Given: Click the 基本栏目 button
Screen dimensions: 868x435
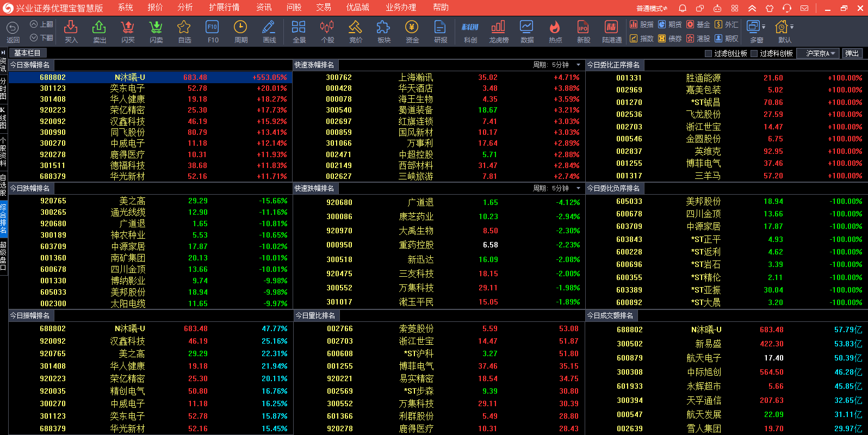Looking at the screenshot, I should [27, 53].
